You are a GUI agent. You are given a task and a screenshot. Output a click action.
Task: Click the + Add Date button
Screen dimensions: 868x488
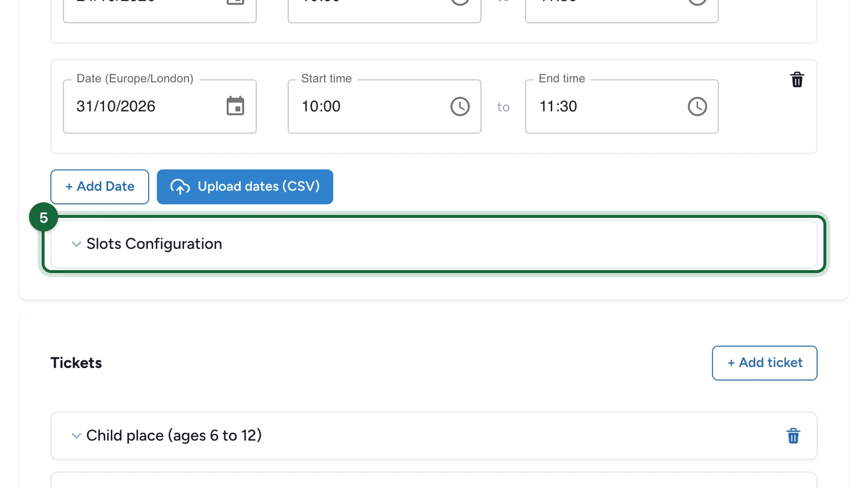(100, 187)
